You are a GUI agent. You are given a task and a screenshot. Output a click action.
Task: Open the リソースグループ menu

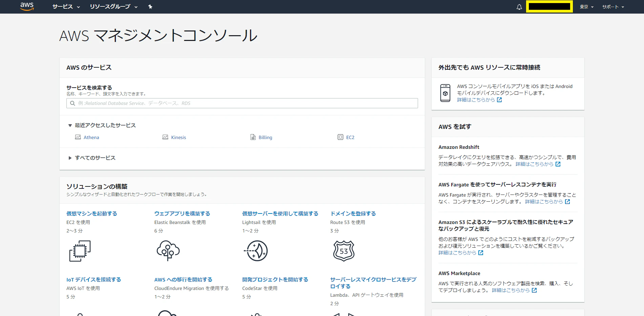coord(110,7)
